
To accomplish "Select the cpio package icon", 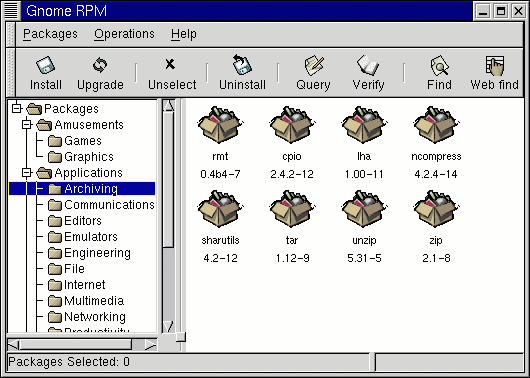I will [292, 125].
